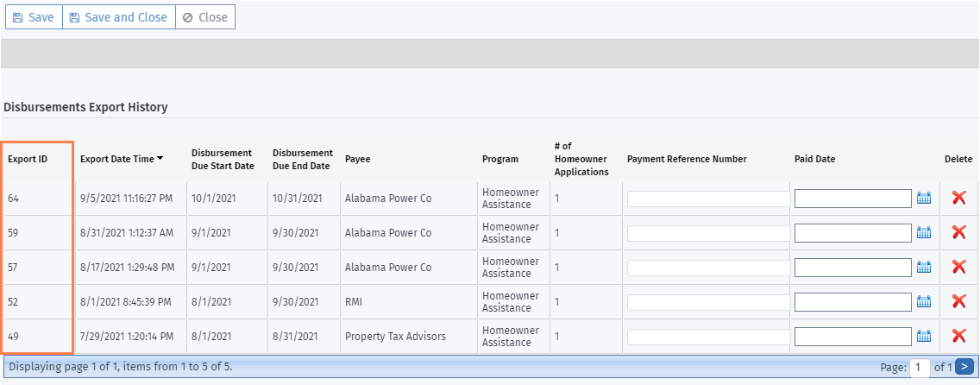Click the Close button in toolbar
The height and width of the screenshot is (385, 980).
point(205,17)
